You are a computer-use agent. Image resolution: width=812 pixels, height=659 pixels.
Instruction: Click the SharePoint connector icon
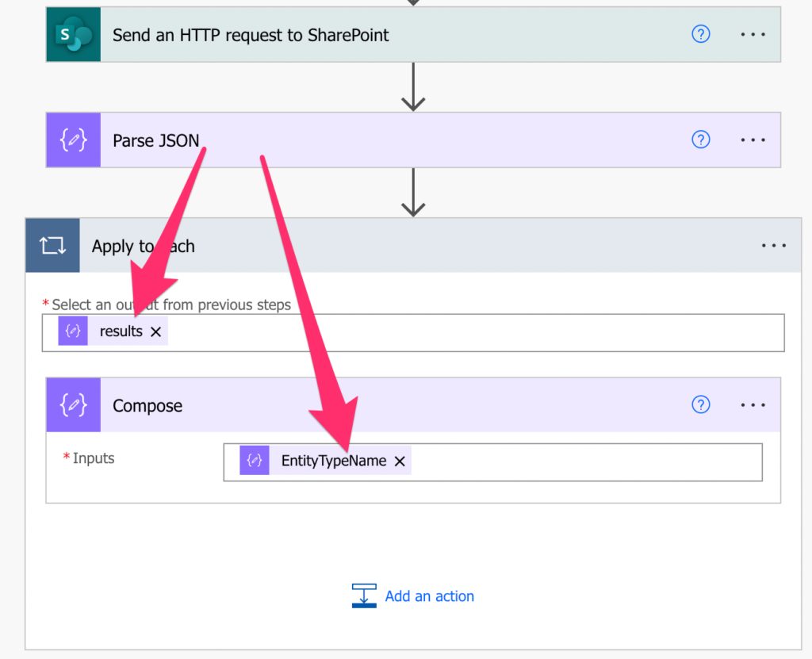tap(73, 34)
